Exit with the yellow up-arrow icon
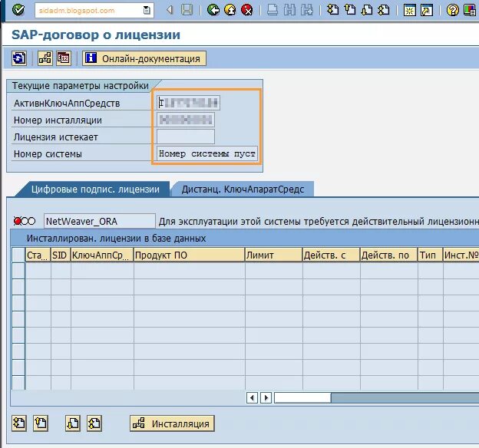The width and height of the screenshot is (479, 448). pyautogui.click(x=230, y=10)
